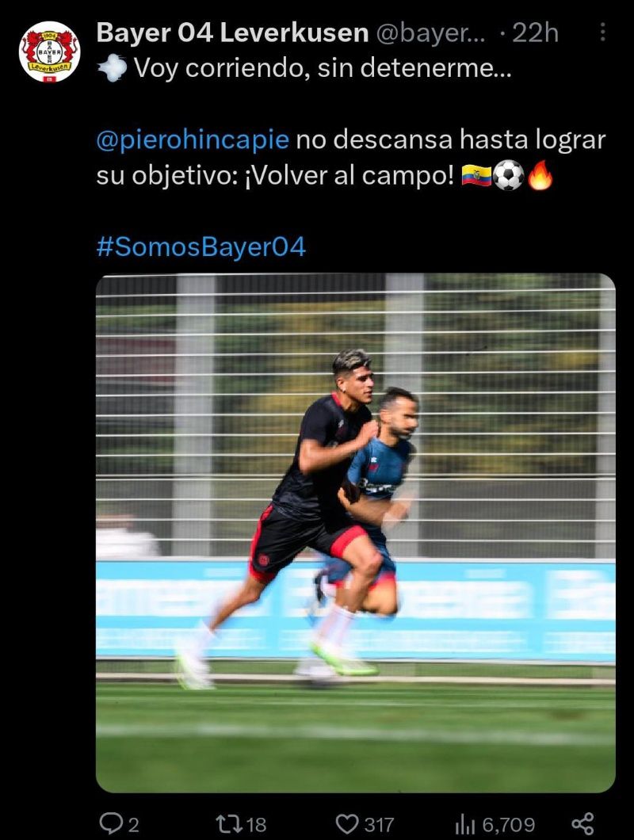The width and height of the screenshot is (634, 840).
Task: Repost the tweet using retweet icon
Action: click(229, 823)
